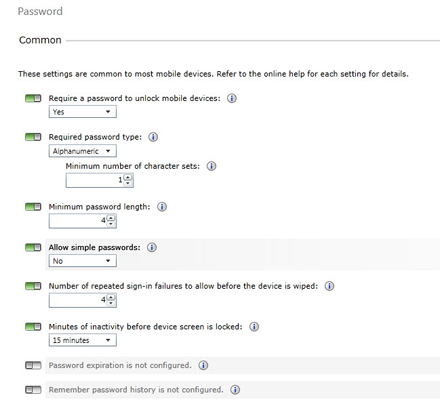Show info for Password expiration setting

[x=203, y=365]
